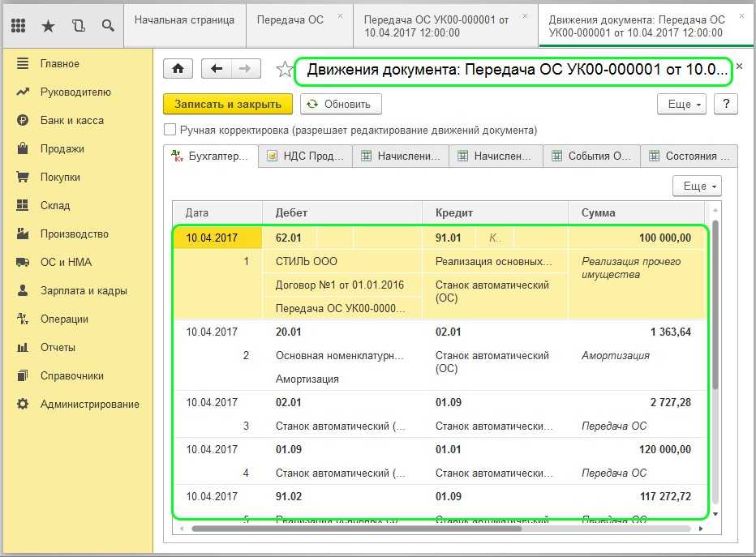Add document to favorites with star outline
This screenshot has width=756, height=557.
[285, 70]
